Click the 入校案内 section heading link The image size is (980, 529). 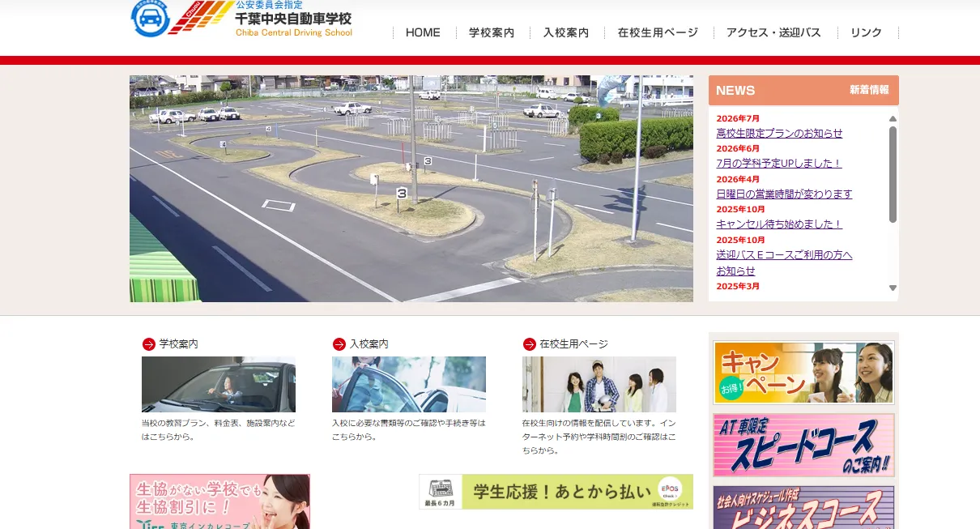(x=369, y=344)
